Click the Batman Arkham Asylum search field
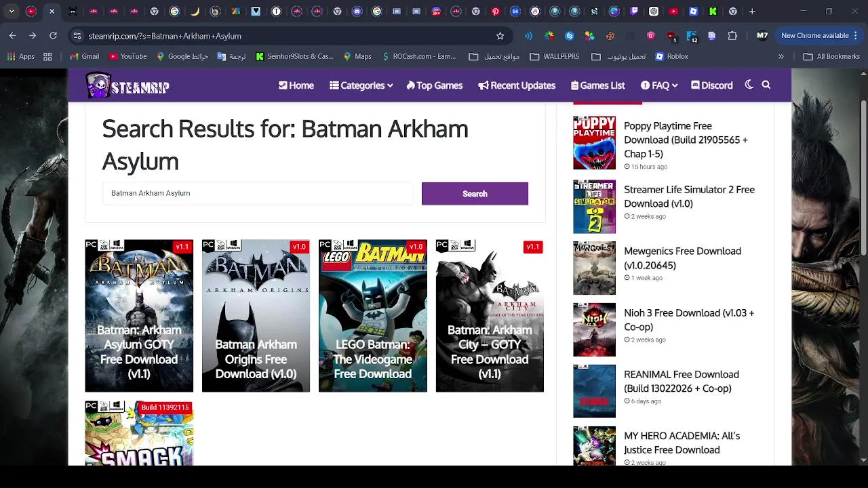 click(258, 193)
